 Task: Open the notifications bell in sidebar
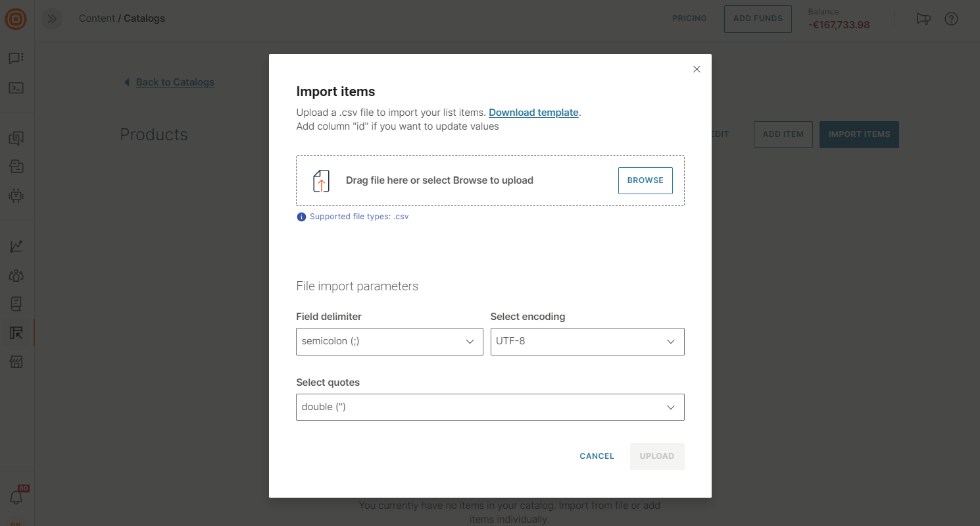(16, 498)
